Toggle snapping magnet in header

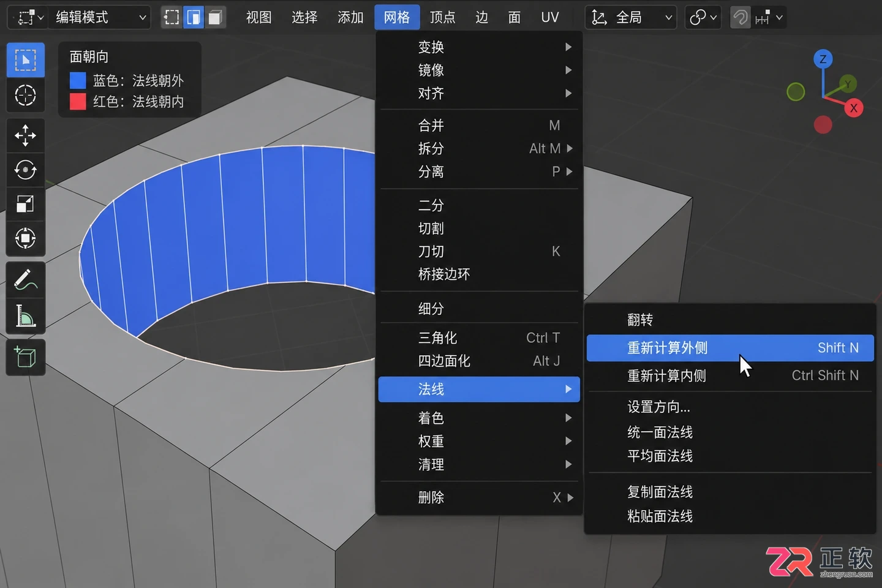pos(741,17)
